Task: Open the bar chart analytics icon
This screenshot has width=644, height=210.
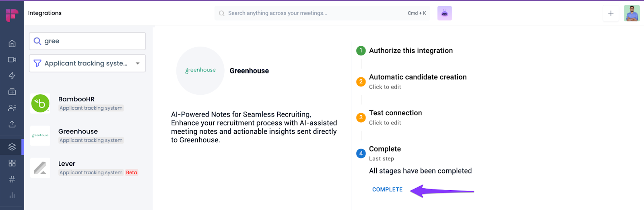Action: pos(12,195)
